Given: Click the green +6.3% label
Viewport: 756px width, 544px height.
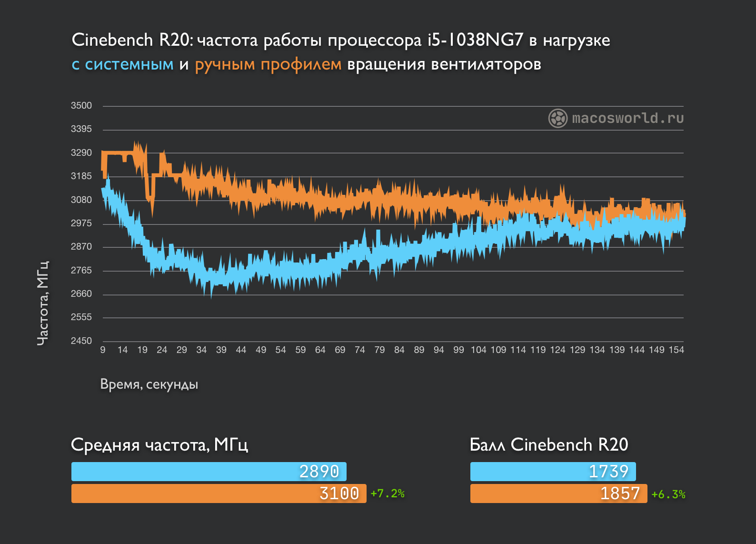Looking at the screenshot, I should click(668, 494).
